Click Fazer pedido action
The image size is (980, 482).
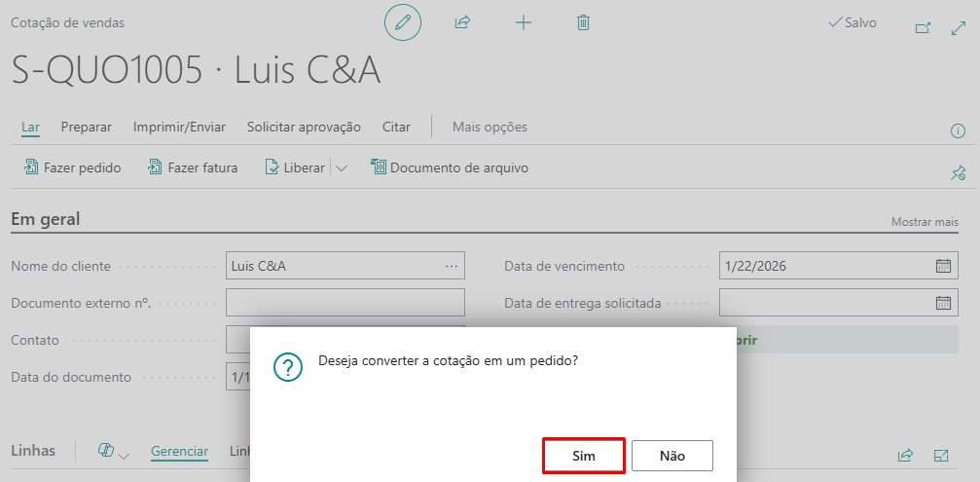pyautogui.click(x=73, y=168)
